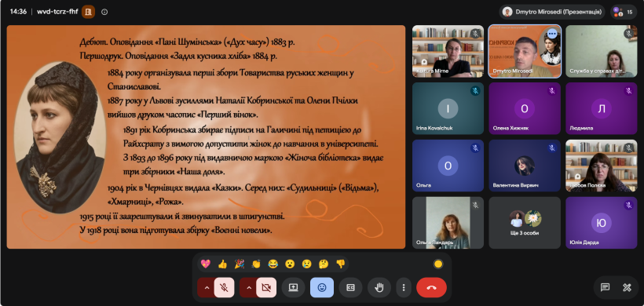This screenshot has width=644, height=306.
Task: Toggle the reactions panel smiley button
Action: click(x=322, y=287)
